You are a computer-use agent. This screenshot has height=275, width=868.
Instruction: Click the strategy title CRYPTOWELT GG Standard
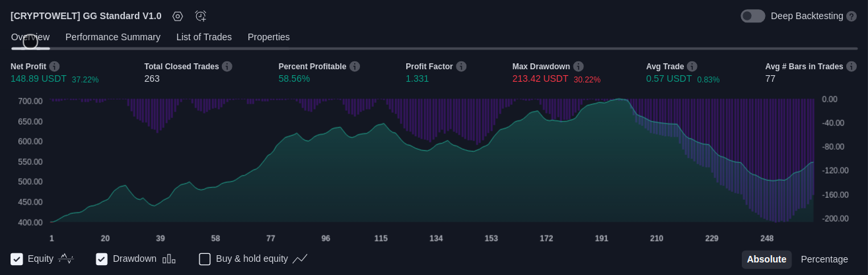click(x=86, y=16)
